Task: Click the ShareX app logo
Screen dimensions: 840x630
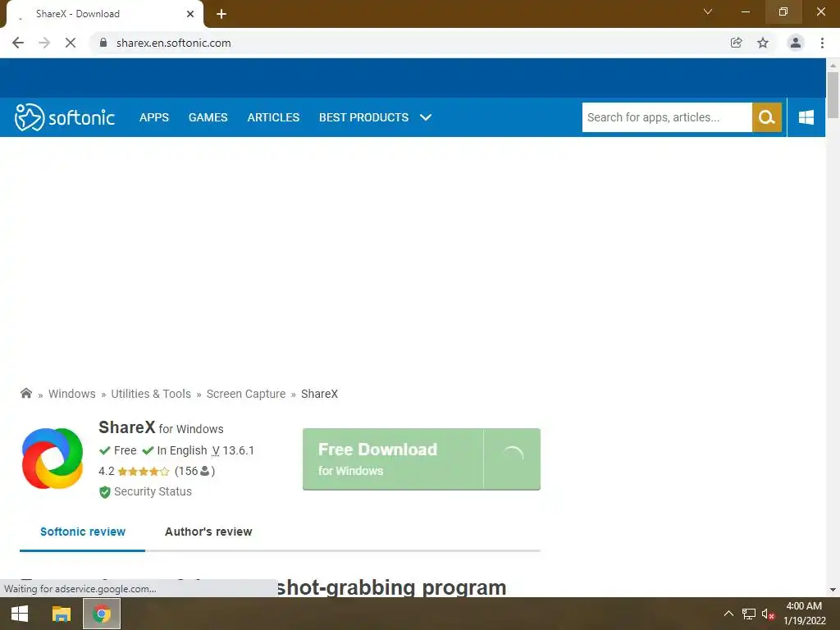Action: point(52,459)
